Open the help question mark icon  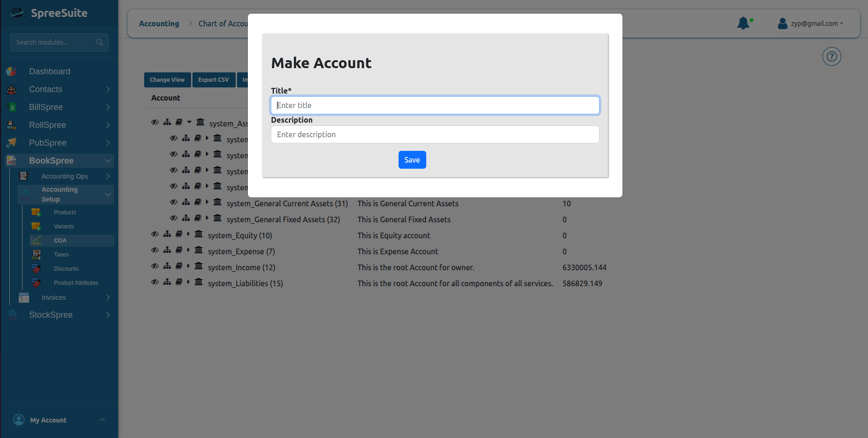[831, 57]
